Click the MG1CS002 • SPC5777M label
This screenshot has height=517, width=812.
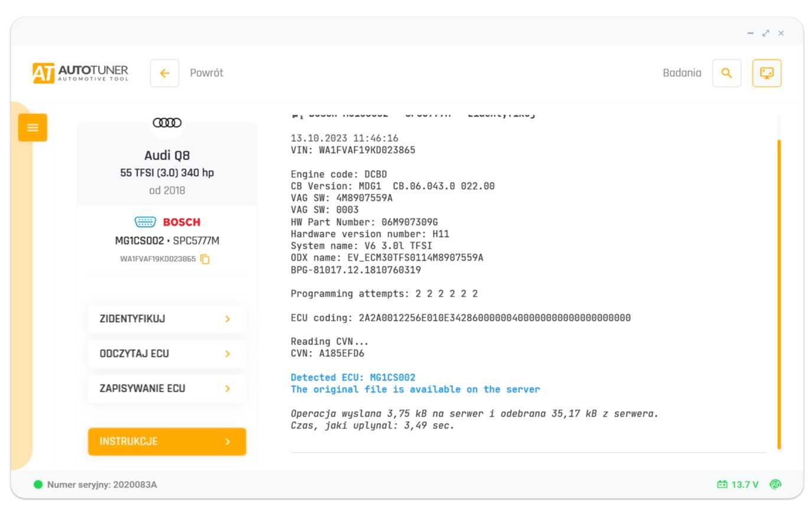point(167,241)
